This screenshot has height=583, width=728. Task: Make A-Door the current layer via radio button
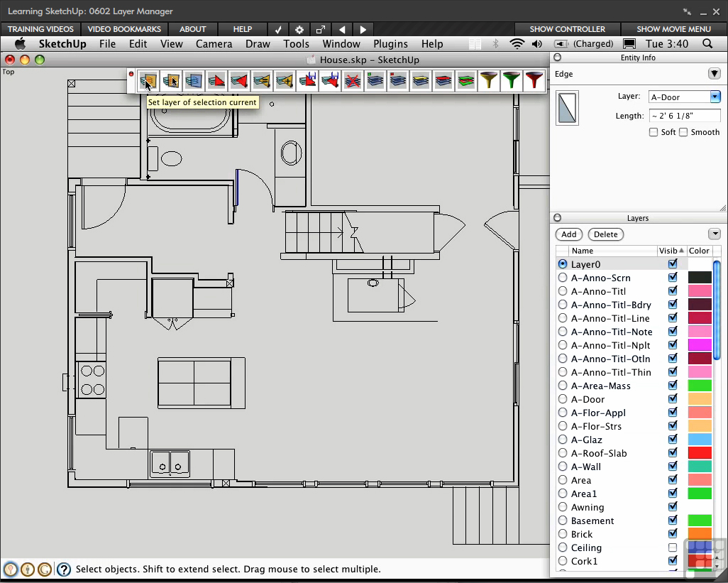point(563,399)
